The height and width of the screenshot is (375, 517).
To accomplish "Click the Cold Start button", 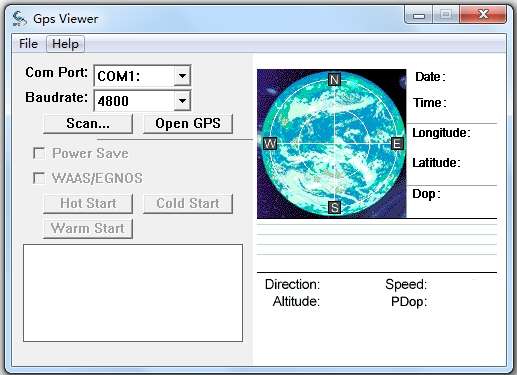I will point(188,203).
